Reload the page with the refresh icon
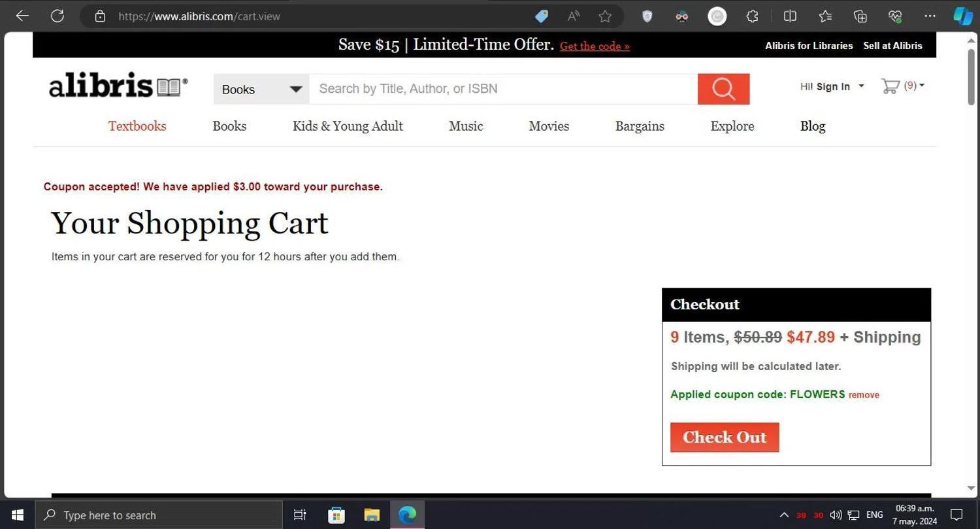Image resolution: width=980 pixels, height=529 pixels. click(x=57, y=16)
